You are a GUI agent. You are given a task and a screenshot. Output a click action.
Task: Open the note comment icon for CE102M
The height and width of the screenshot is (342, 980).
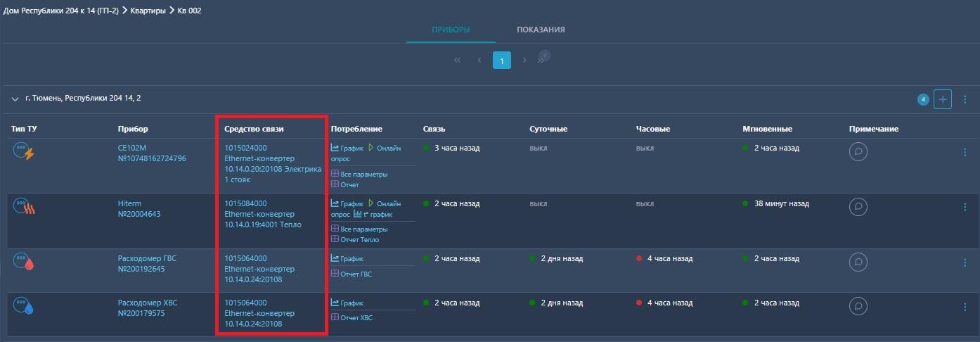(858, 151)
